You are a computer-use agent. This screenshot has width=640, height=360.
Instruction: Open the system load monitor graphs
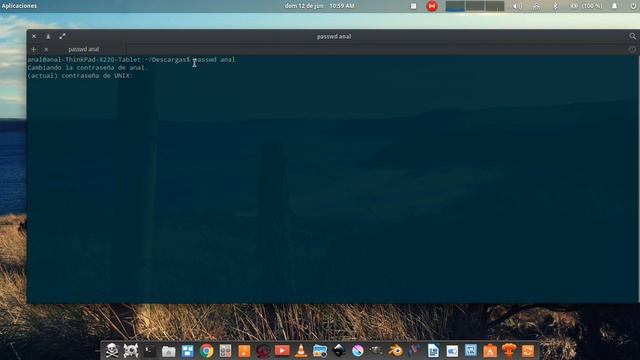tap(475, 6)
